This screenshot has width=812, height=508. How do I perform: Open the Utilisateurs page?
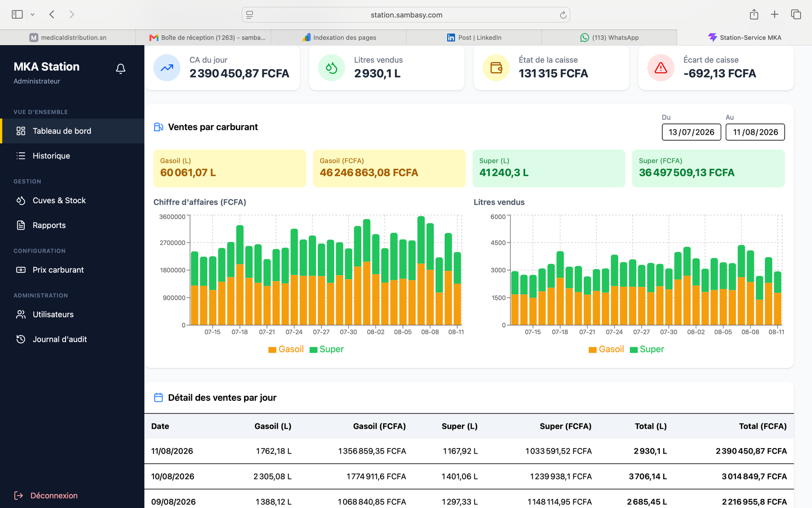(72, 314)
